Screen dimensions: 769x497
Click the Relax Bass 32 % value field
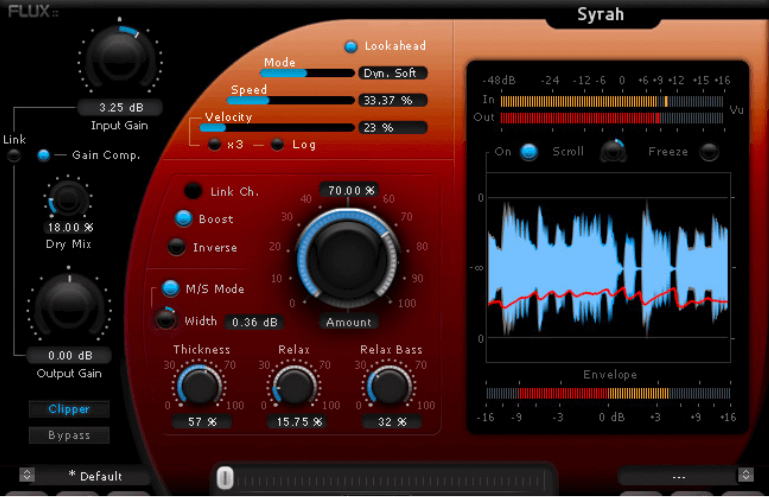(391, 421)
